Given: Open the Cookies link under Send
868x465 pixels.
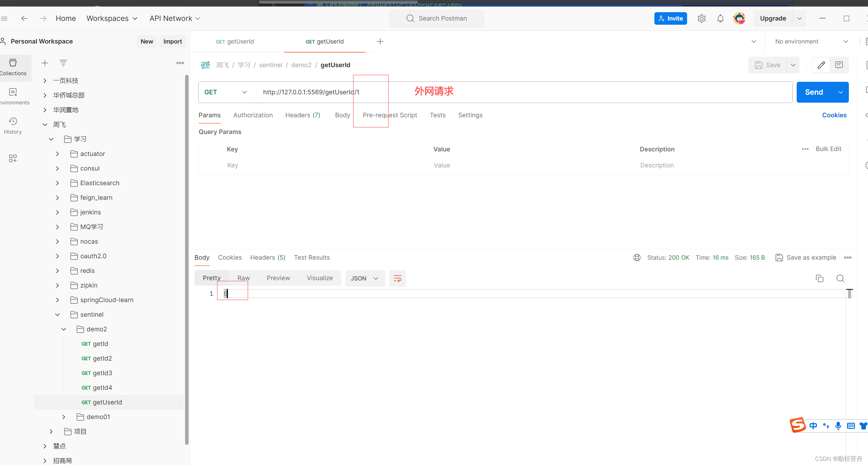Looking at the screenshot, I should tap(834, 115).
